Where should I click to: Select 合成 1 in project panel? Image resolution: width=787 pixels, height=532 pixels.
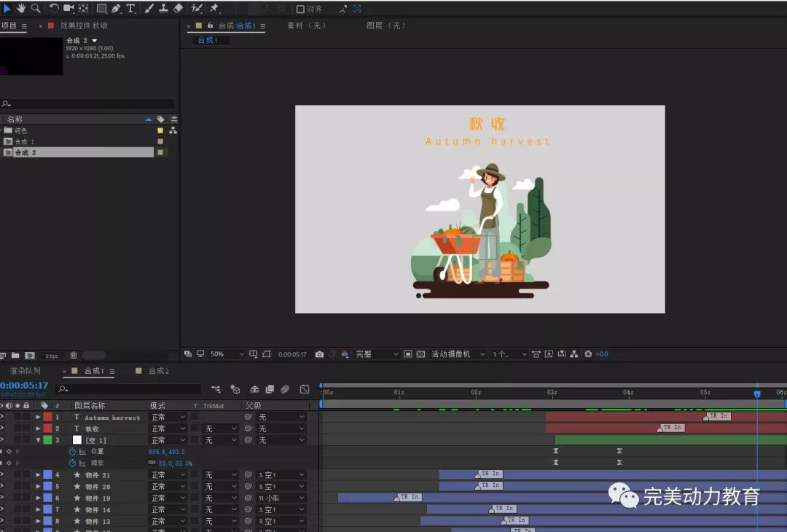click(x=25, y=141)
